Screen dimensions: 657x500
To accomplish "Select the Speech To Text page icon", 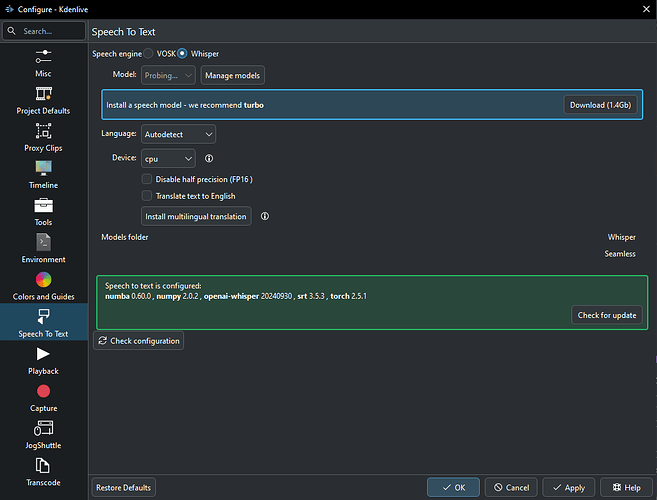I will 44,316.
